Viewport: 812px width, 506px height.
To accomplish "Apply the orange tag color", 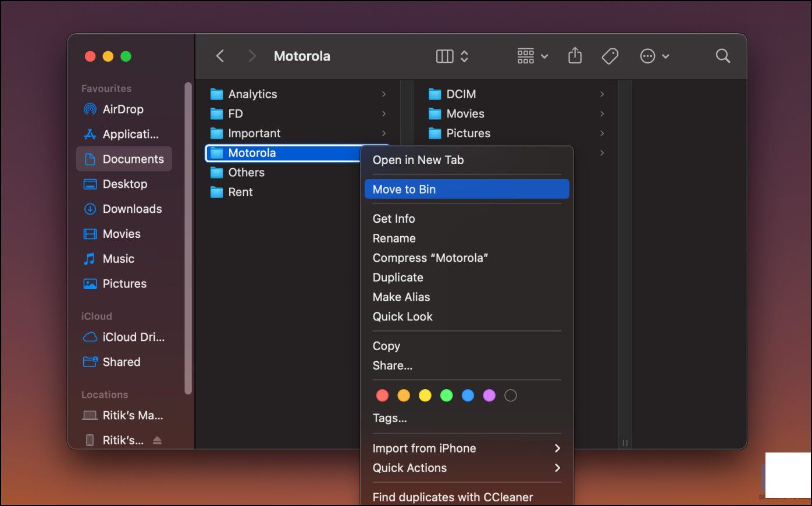I will pyautogui.click(x=404, y=395).
